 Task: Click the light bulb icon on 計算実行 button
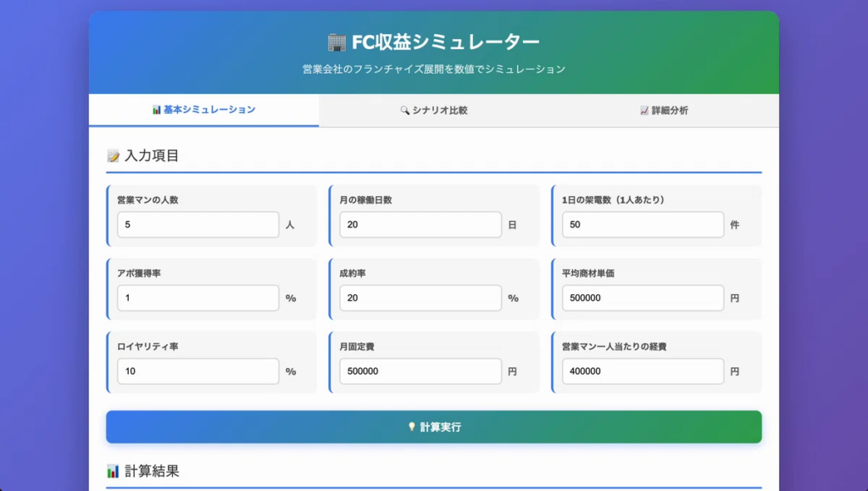[x=412, y=427]
